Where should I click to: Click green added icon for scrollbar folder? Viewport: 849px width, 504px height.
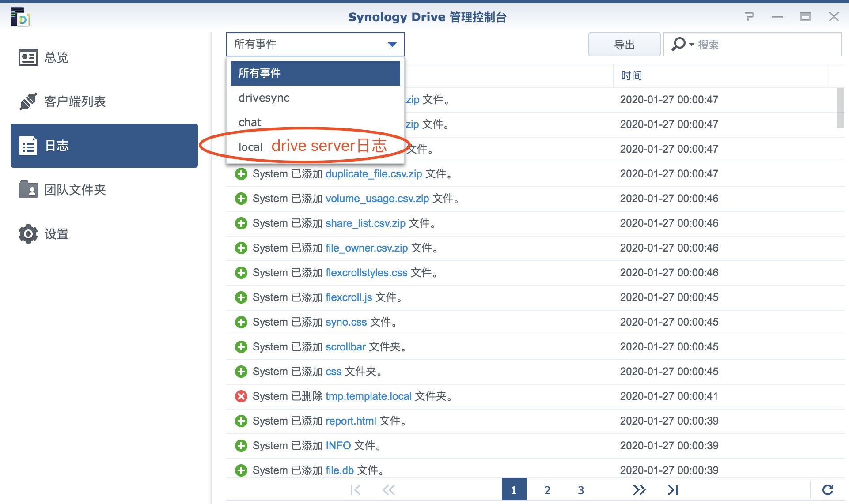pos(241,347)
